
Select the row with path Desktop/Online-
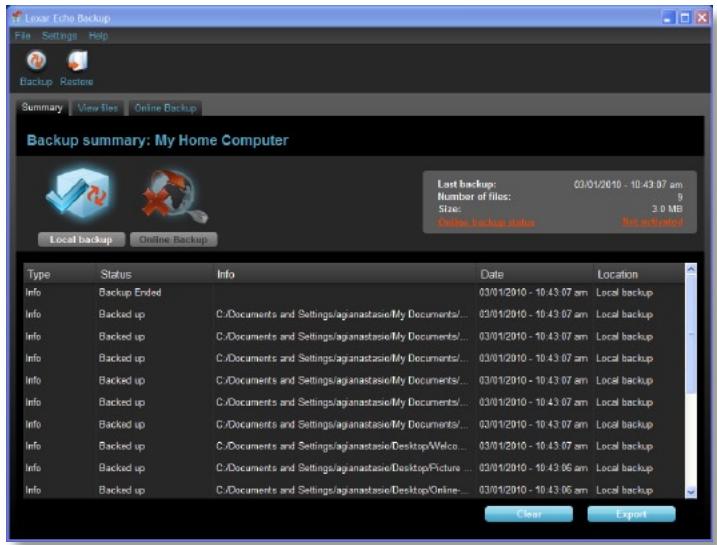point(354,490)
